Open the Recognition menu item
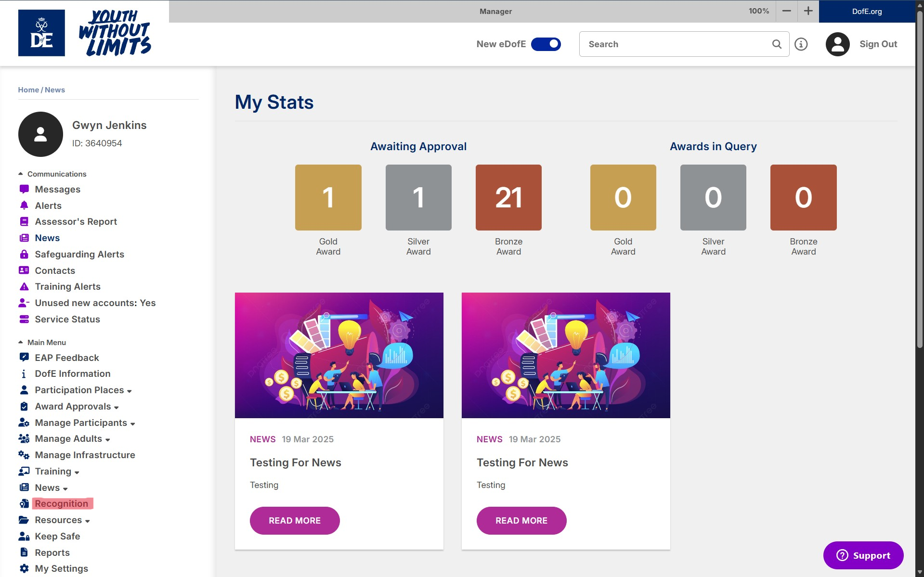Screen dimensions: 924x577 [62, 504]
